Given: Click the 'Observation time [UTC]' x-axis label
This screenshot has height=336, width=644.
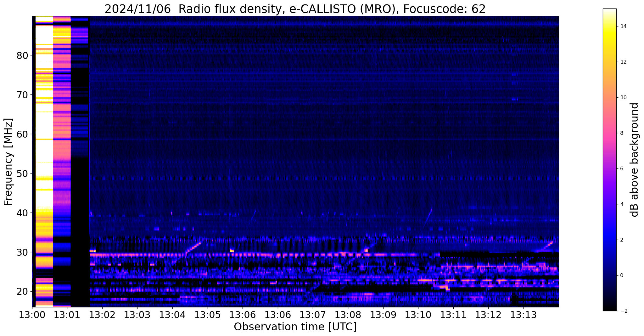Looking at the screenshot, I should pos(295,327).
